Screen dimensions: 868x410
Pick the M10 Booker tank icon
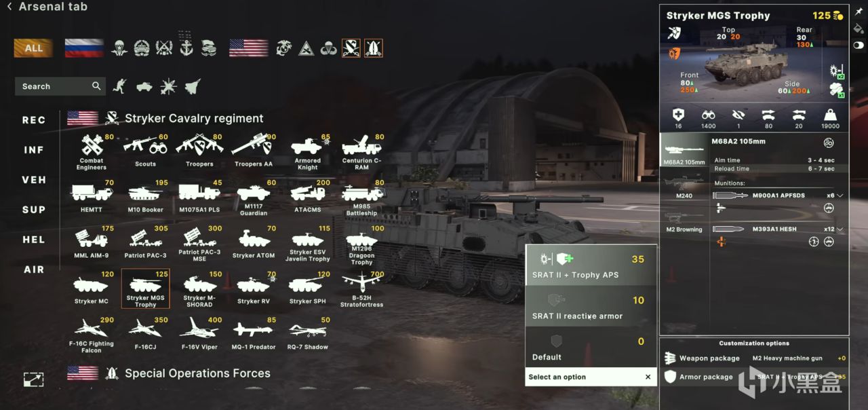tap(145, 197)
